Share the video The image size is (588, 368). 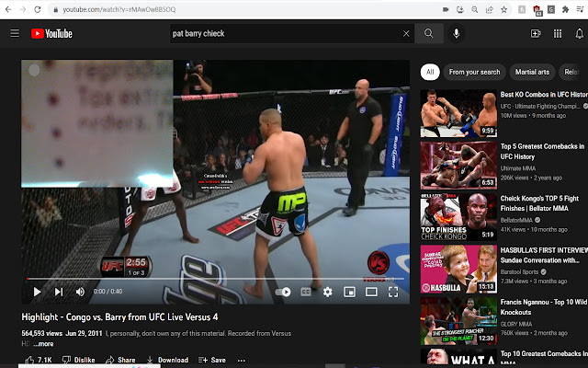(120, 360)
